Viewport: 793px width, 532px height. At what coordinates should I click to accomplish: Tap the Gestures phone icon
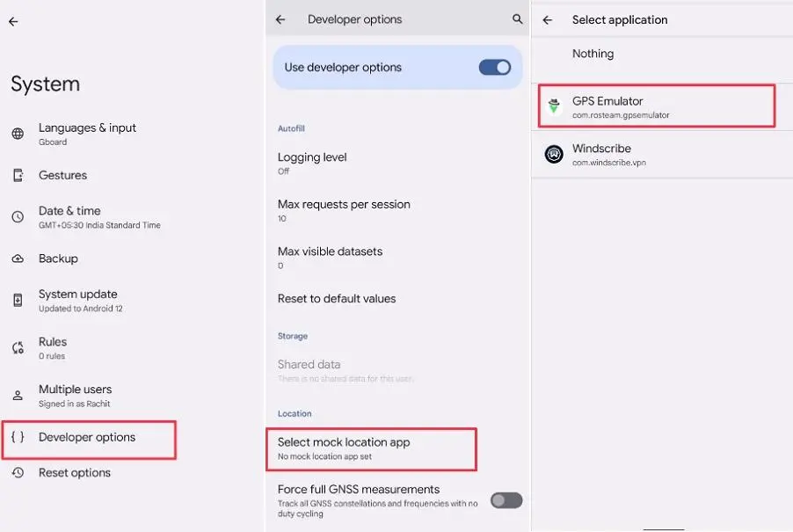pos(18,175)
